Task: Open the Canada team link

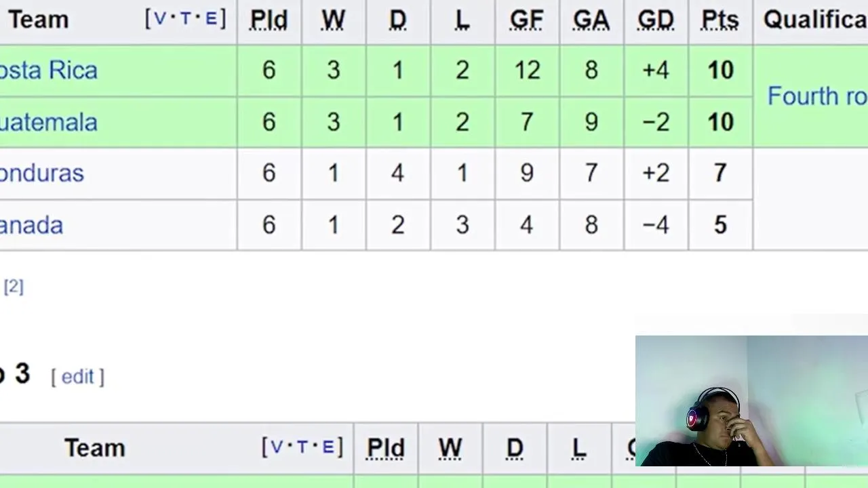Action: click(x=32, y=225)
